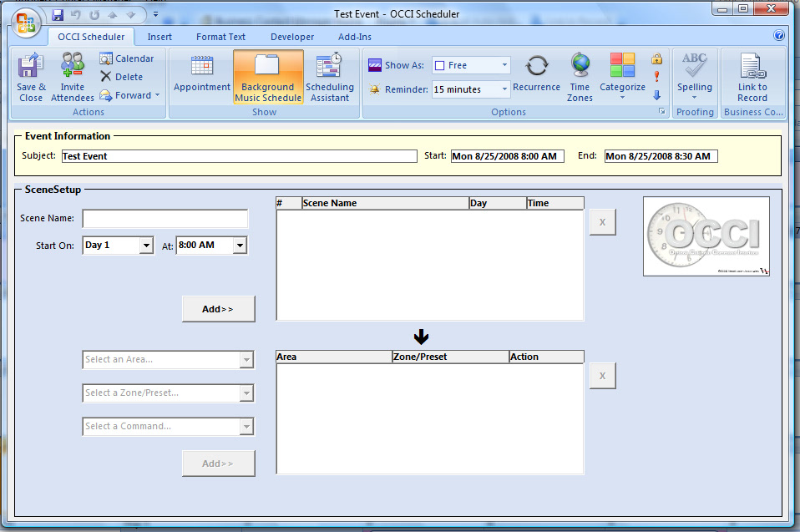
Task: Click the Add>> button for scenes
Action: tap(218, 309)
